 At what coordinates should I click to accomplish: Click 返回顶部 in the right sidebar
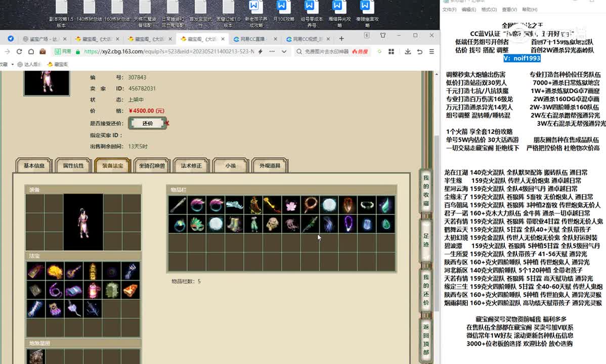425,340
